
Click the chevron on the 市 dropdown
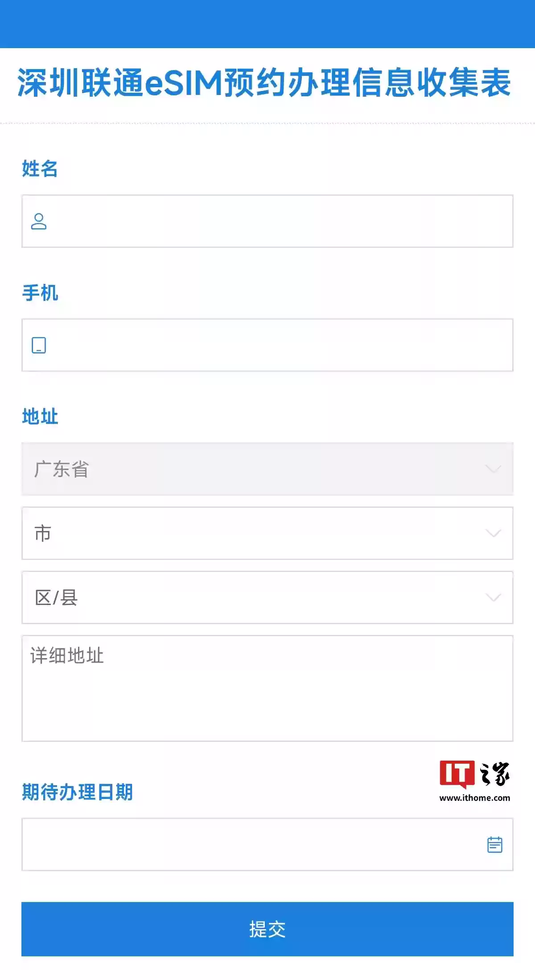pyautogui.click(x=492, y=533)
